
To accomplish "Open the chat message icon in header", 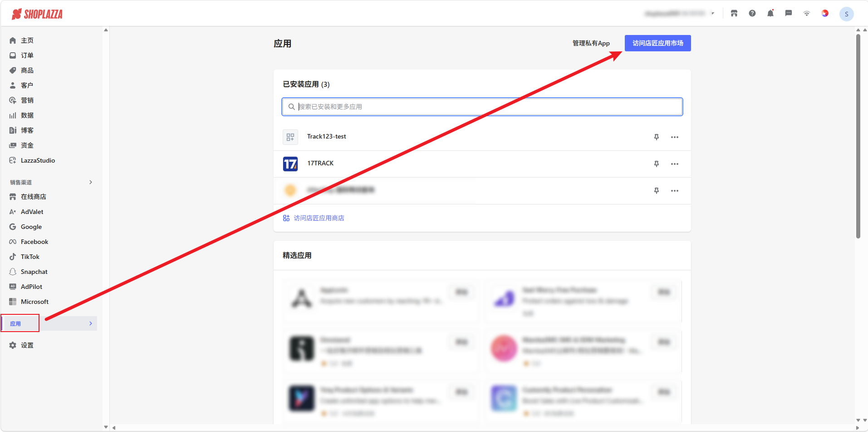I will [789, 14].
